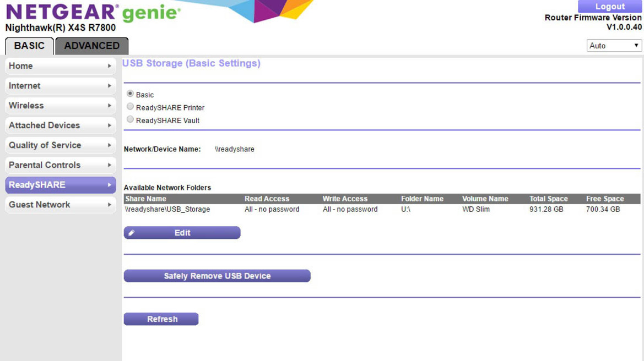Open the Parental Controls menu item
Viewport: 644px width, 361px height.
point(61,165)
